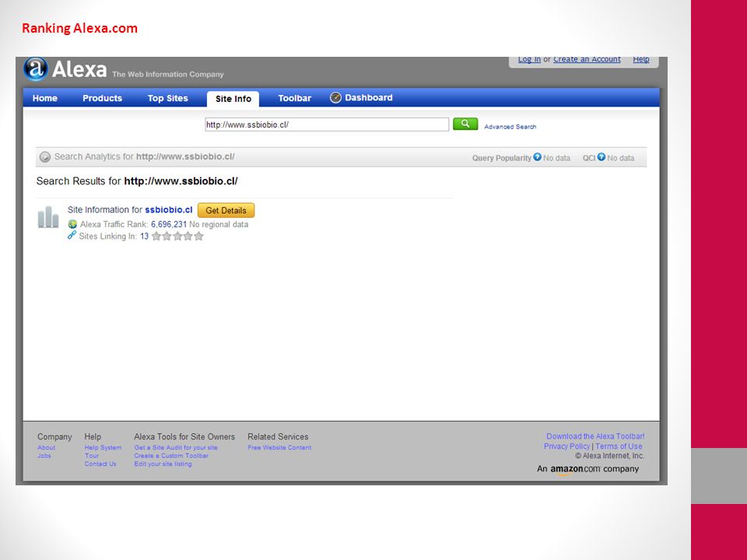Screen dimensions: 747x560
Task: Click the Query Popularity help icon
Action: tap(537, 156)
